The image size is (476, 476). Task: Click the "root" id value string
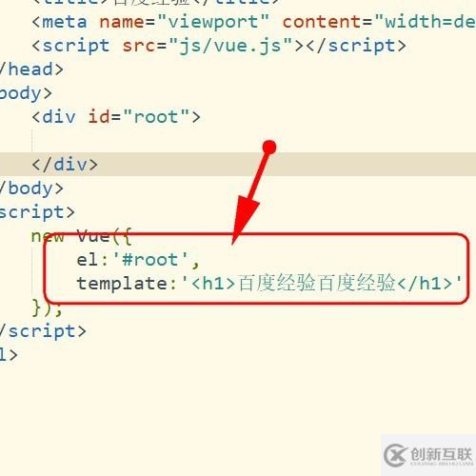click(156, 117)
